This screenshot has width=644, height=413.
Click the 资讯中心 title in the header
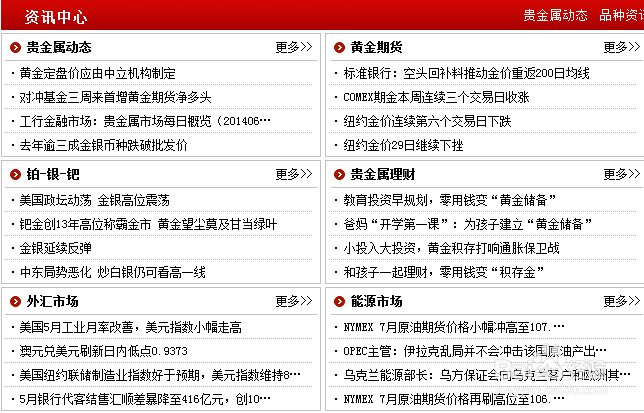point(56,17)
